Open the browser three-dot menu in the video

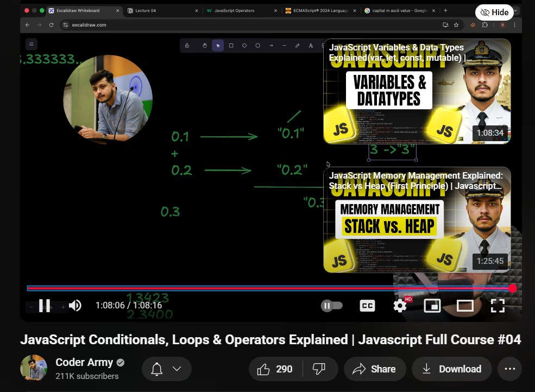click(x=514, y=25)
